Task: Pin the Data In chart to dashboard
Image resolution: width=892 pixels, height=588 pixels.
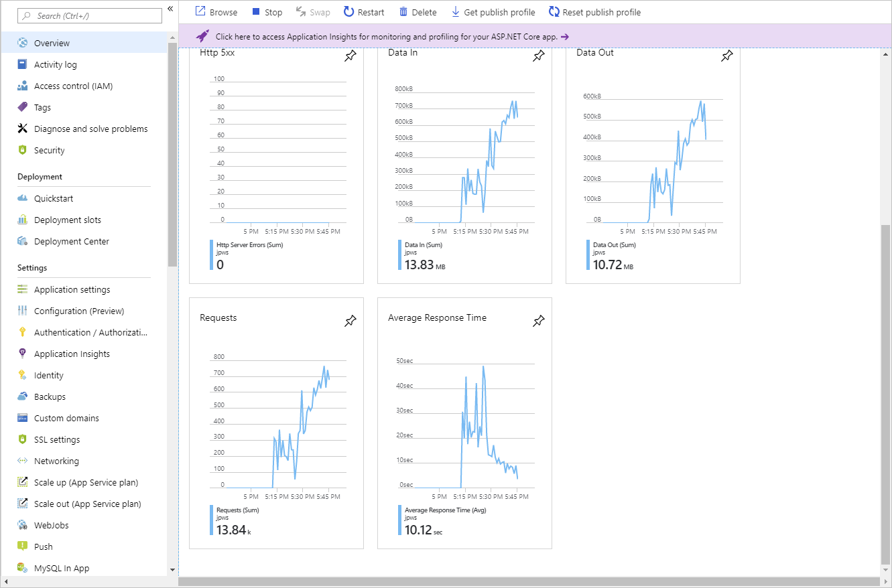Action: (x=538, y=56)
